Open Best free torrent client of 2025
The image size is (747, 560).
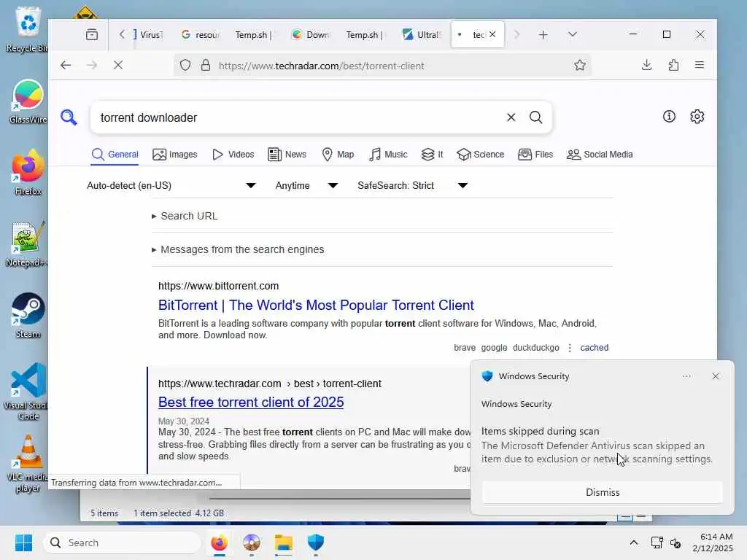click(251, 402)
